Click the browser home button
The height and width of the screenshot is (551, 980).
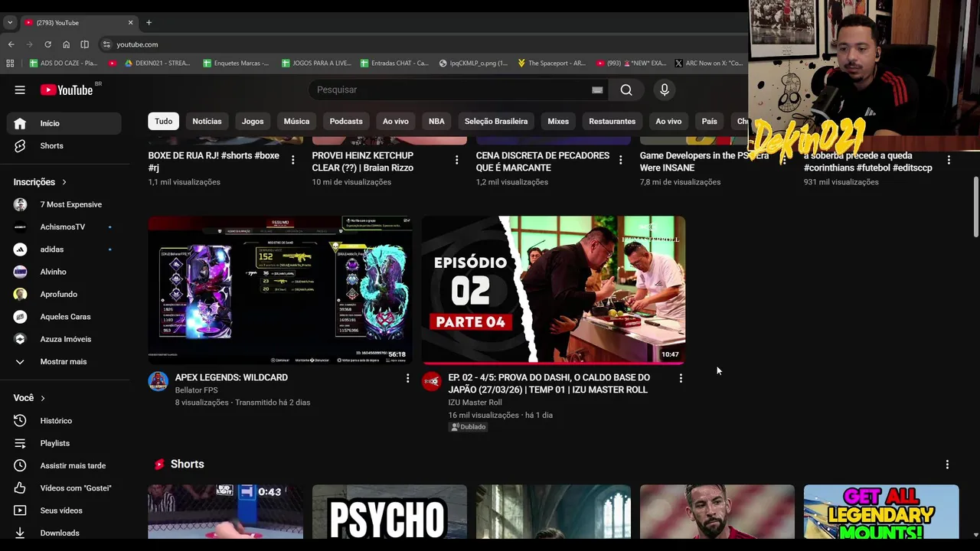(66, 44)
